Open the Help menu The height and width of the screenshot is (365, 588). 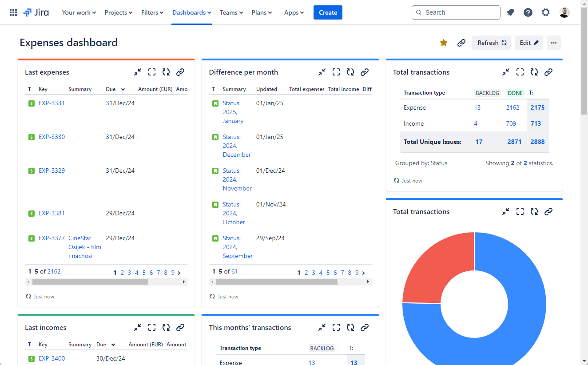pos(528,12)
